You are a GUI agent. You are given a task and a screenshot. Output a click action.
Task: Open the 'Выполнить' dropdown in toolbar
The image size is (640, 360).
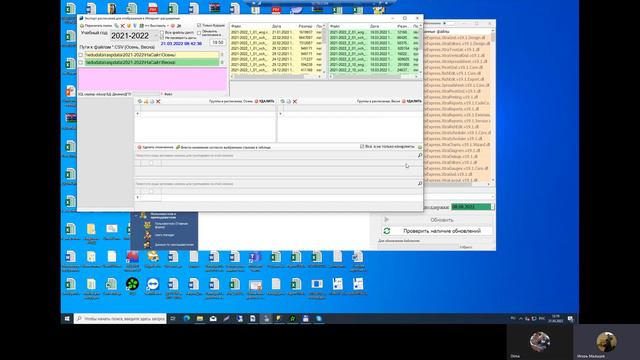[168, 26]
